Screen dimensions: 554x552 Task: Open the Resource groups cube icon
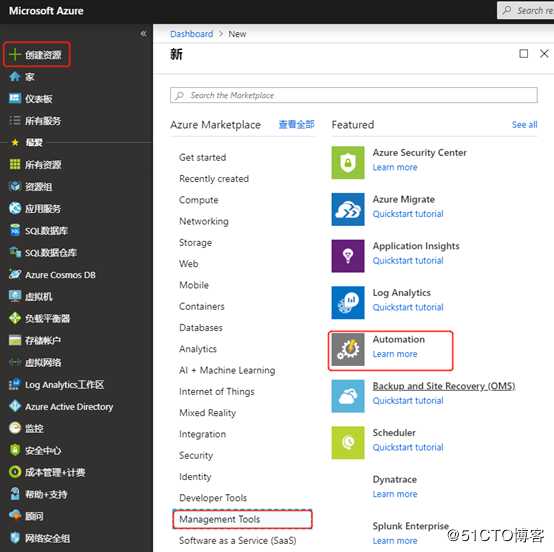15,186
